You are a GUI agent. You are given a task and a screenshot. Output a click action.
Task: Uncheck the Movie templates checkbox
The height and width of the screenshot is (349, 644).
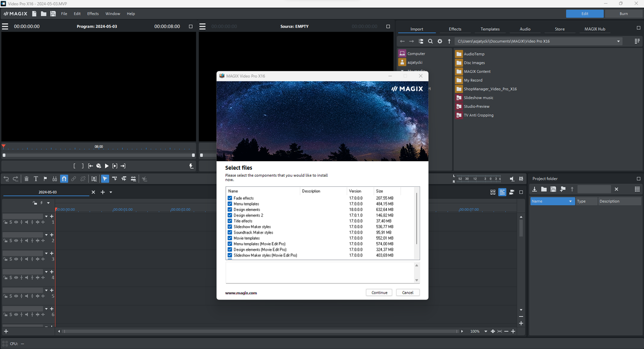230,238
